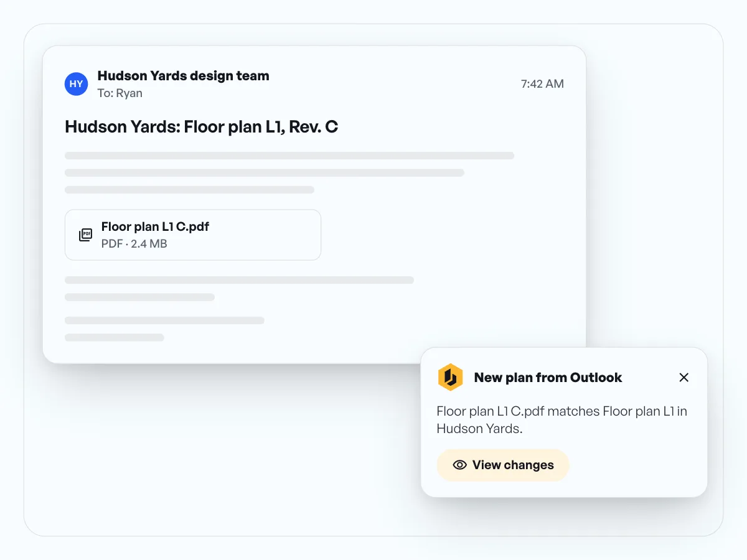Image resolution: width=747 pixels, height=560 pixels.
Task: Click the yellow hexagon app logo
Action: (450, 377)
